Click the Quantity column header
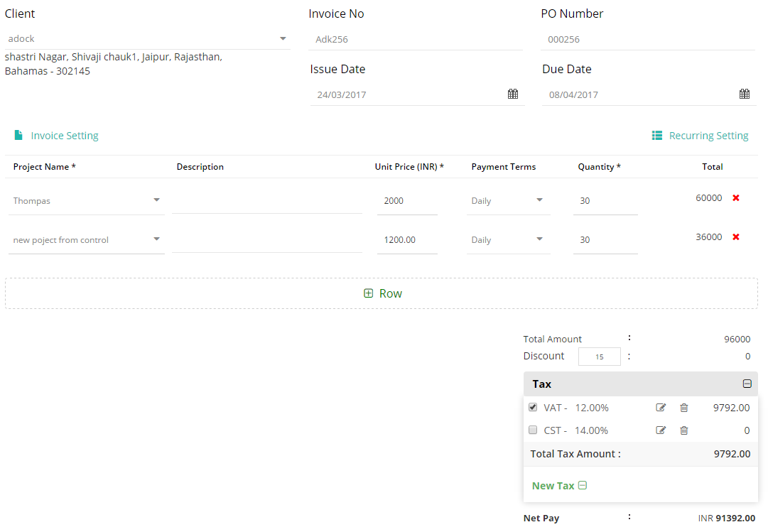Screen dimensions: 768x532 (x=599, y=167)
